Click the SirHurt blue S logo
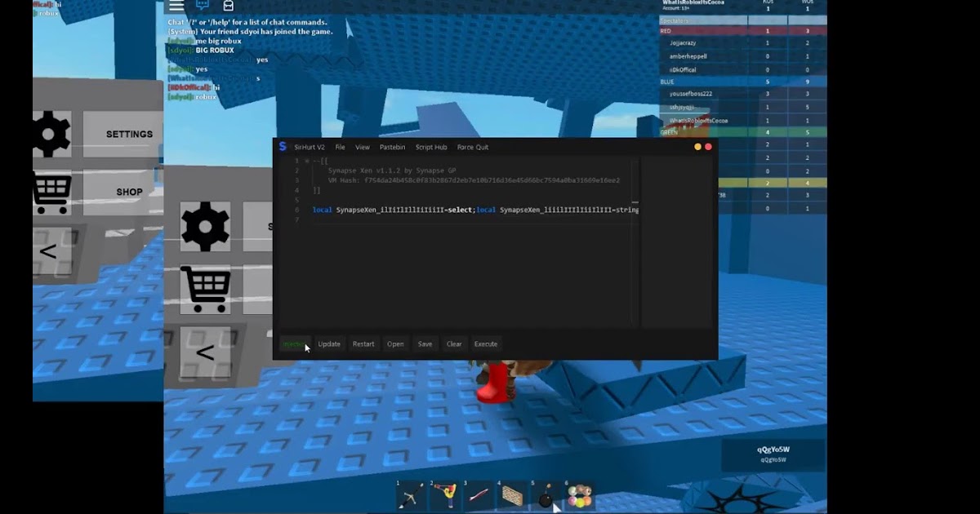This screenshot has width=980, height=514. point(283,147)
